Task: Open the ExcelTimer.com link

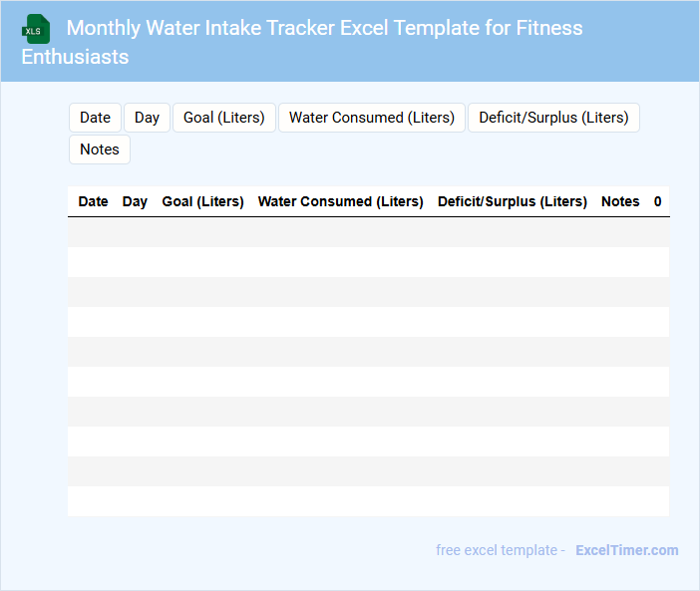Action: point(626,550)
